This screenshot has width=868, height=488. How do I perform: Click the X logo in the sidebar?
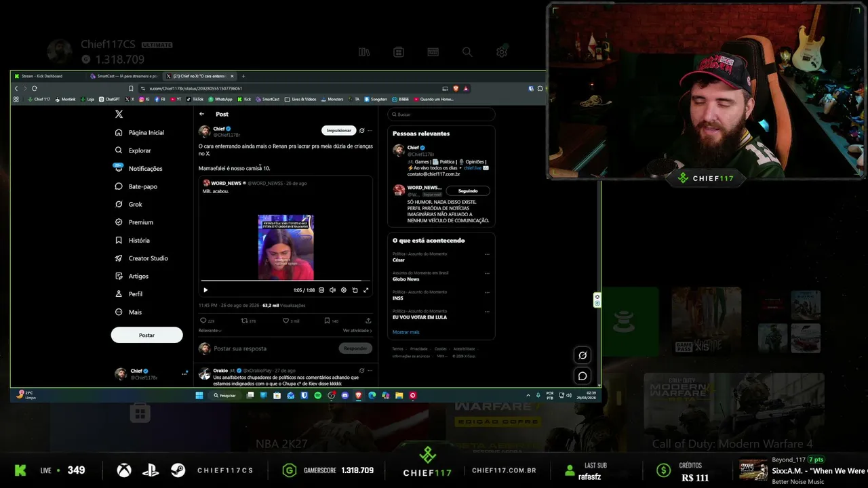(119, 115)
